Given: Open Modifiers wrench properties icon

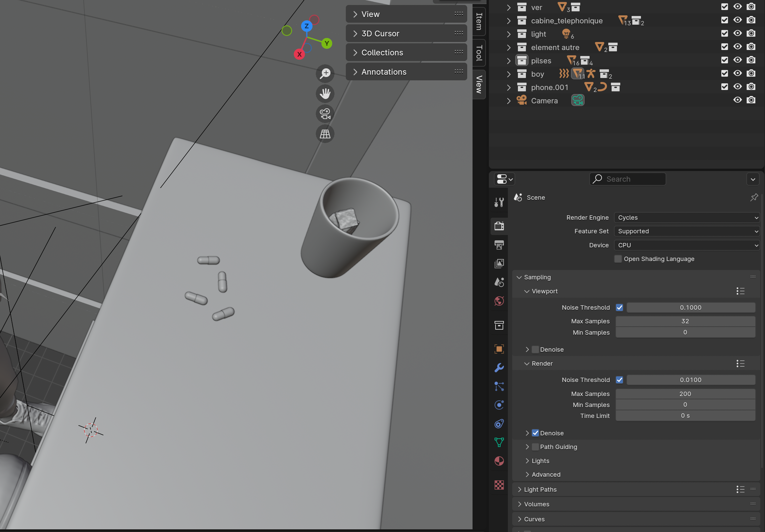Looking at the screenshot, I should click(499, 368).
